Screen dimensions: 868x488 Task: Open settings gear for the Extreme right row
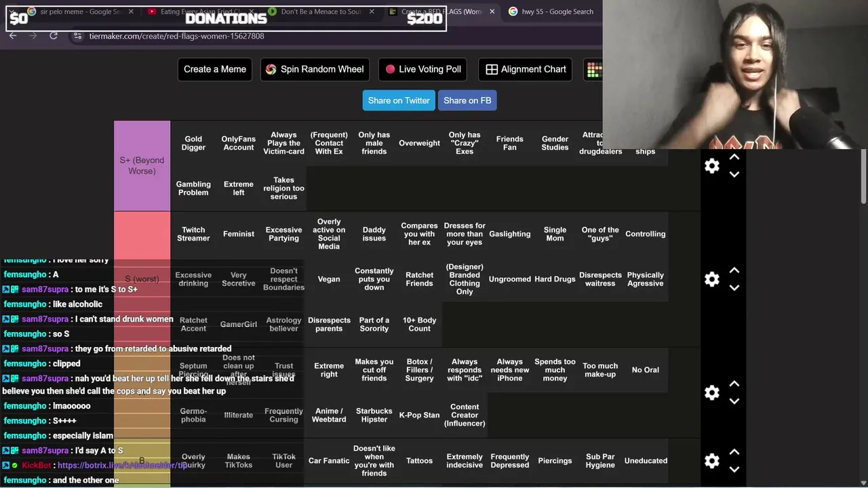coord(711,392)
